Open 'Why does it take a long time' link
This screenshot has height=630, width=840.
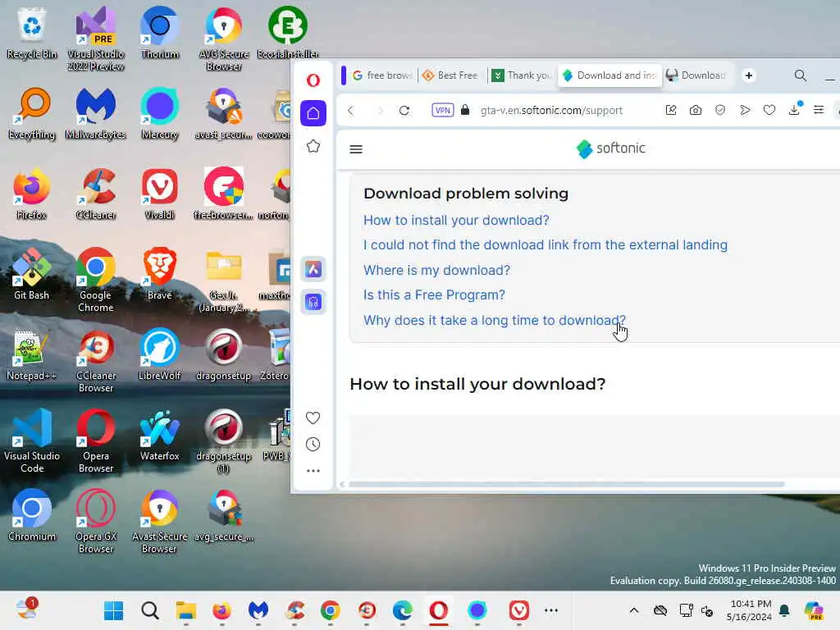pyautogui.click(x=494, y=321)
